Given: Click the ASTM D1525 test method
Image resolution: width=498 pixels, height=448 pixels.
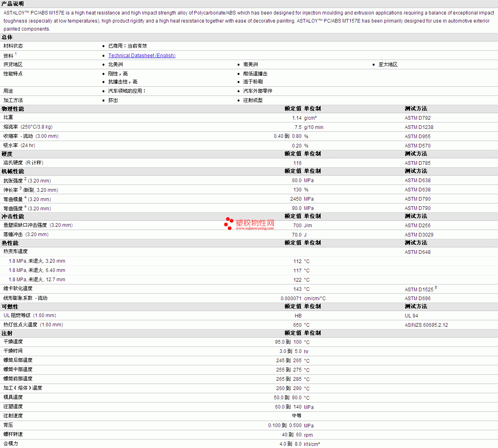Looking at the screenshot, I should click(419, 290).
